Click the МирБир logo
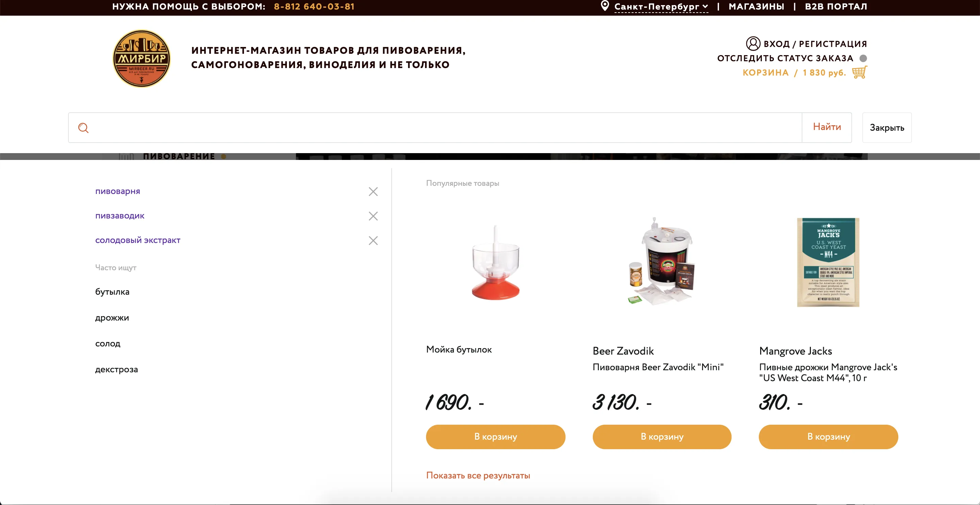This screenshot has height=505, width=980. pyautogui.click(x=141, y=59)
